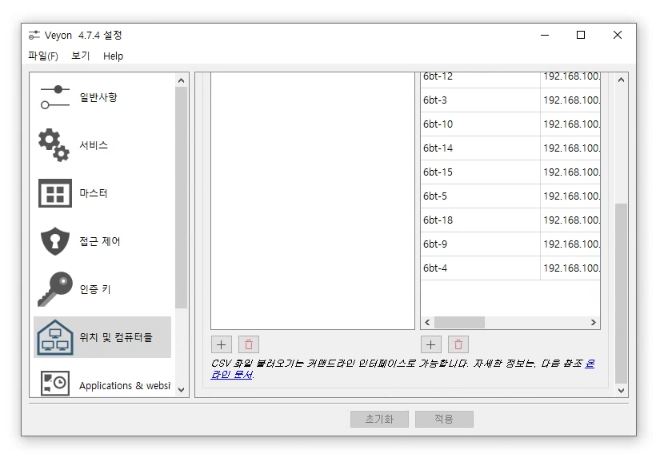Click the sidebar vertical scrollbar thumb
Screen dimensions: 669x476
[x=181, y=197]
